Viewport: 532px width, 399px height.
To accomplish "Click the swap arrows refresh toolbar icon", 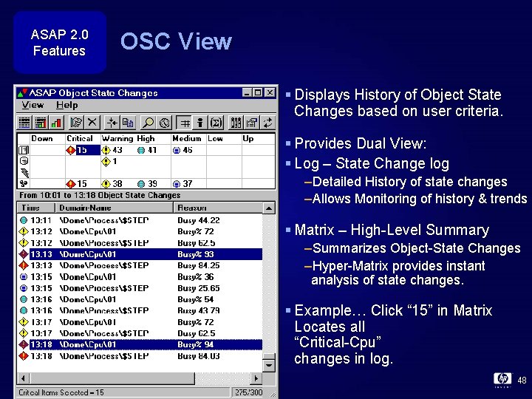I will click(268, 123).
